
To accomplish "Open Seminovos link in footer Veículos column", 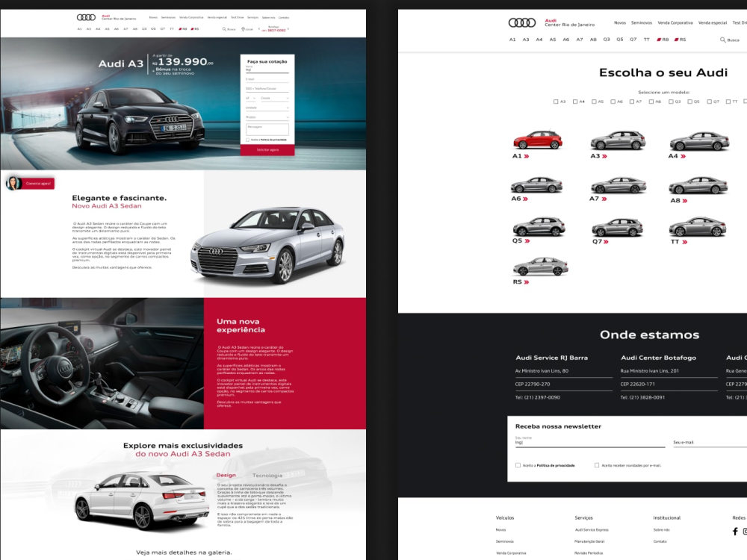I will [504, 541].
